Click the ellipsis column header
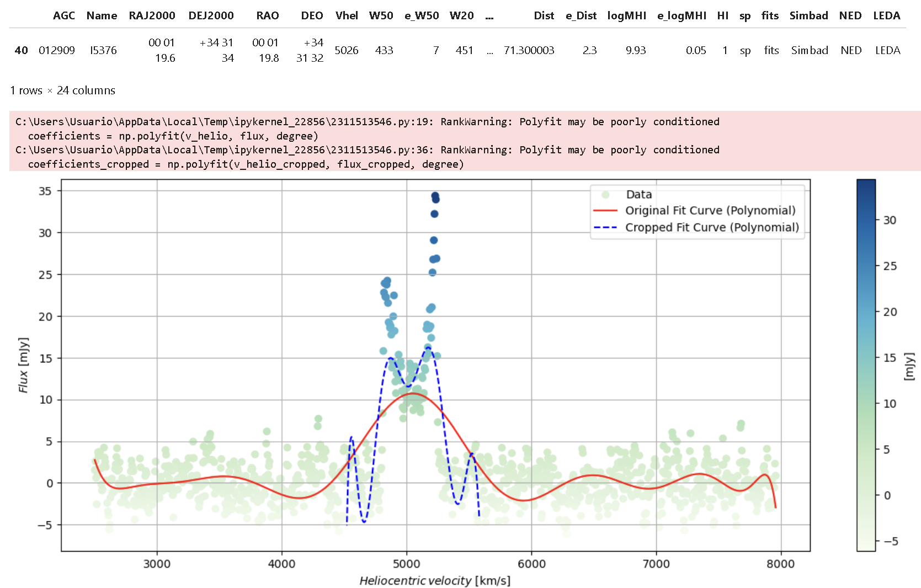921x588 pixels. (489, 17)
